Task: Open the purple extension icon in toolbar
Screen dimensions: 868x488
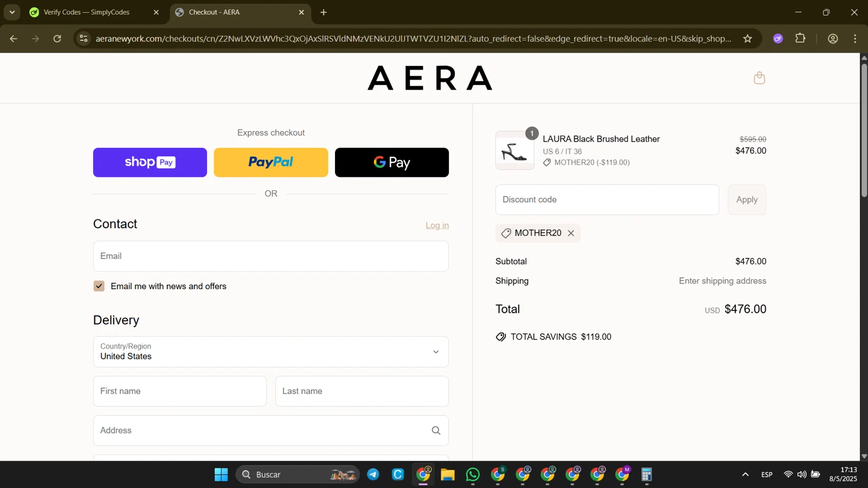Action: pos(778,39)
